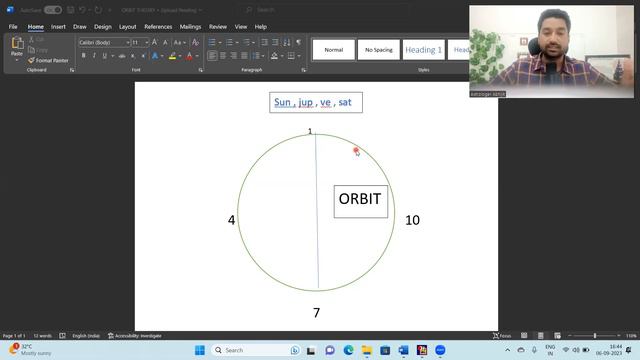Viewport: 640px width, 360px height.
Task: Open borders icon
Action: [x=291, y=56]
